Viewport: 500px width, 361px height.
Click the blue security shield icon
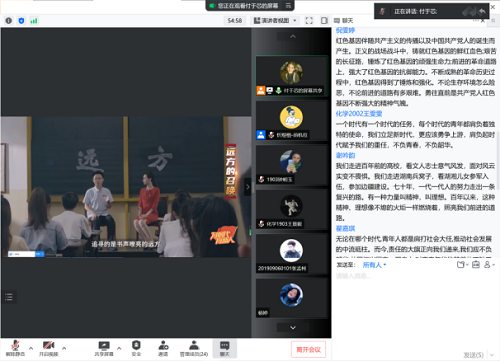tap(21, 21)
